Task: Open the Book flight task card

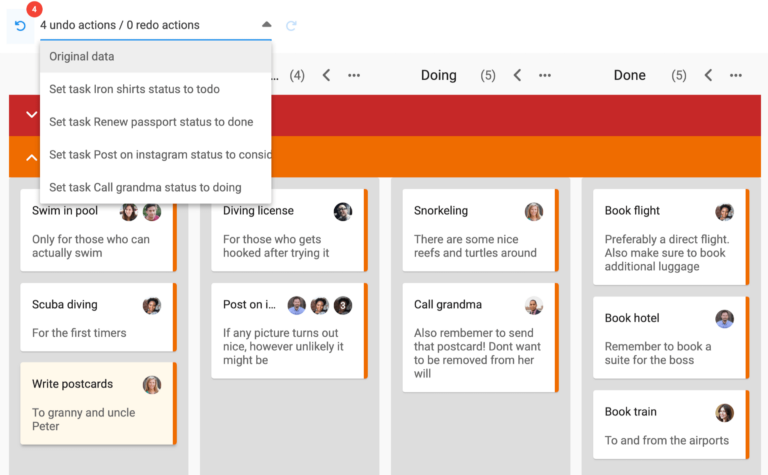Action: (x=671, y=237)
